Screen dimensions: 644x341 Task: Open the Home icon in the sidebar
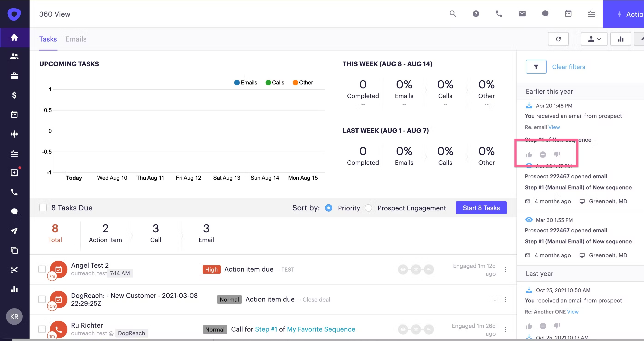point(14,37)
